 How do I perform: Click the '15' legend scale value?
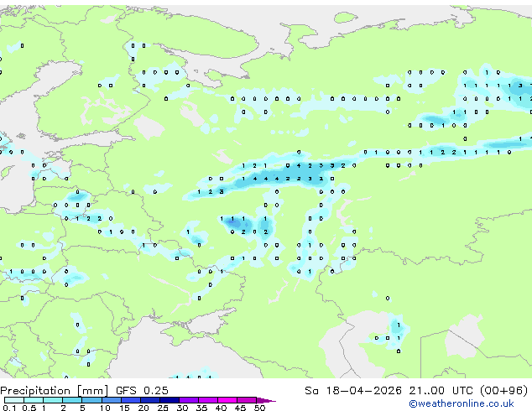point(124,408)
